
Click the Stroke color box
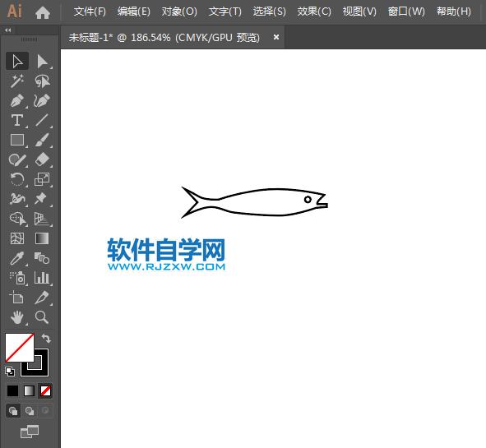coord(42,369)
